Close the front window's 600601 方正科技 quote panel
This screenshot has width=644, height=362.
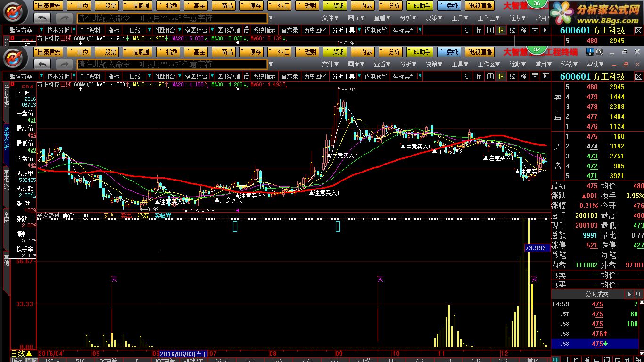click(638, 76)
